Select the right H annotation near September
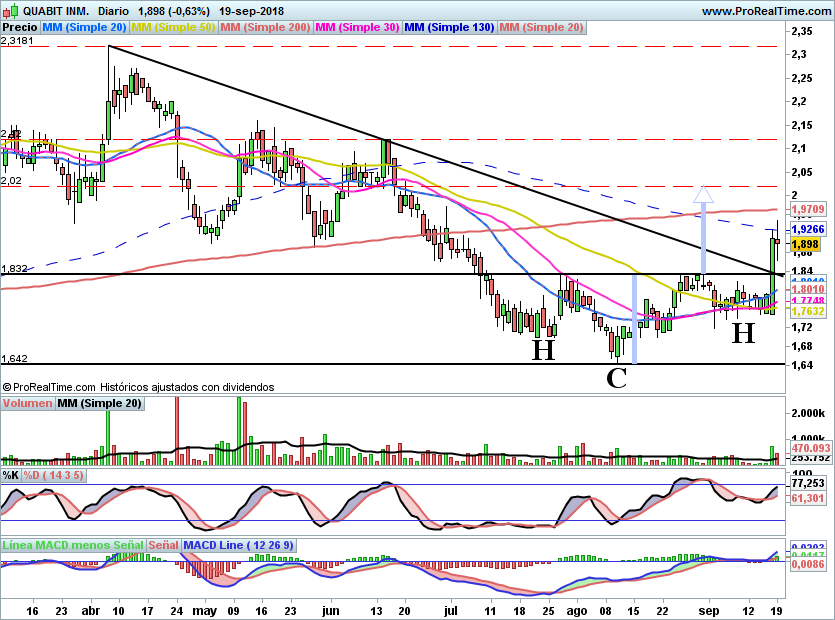835x620 pixels. [742, 333]
